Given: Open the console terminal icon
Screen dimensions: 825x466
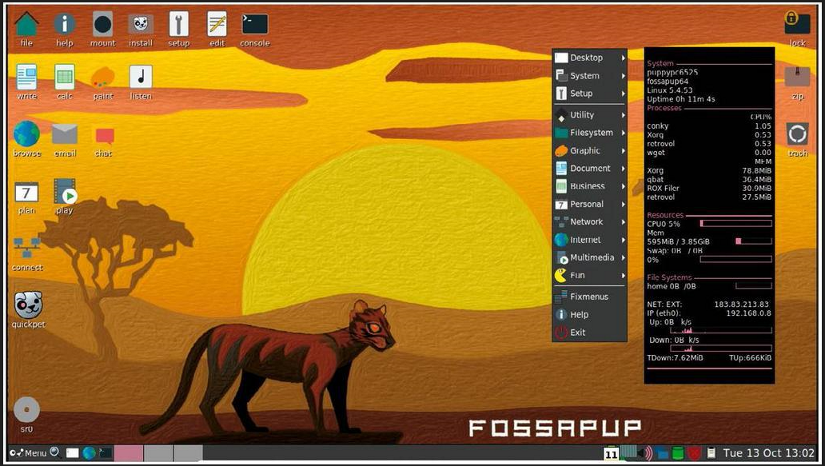Looking at the screenshot, I should pos(255,24).
